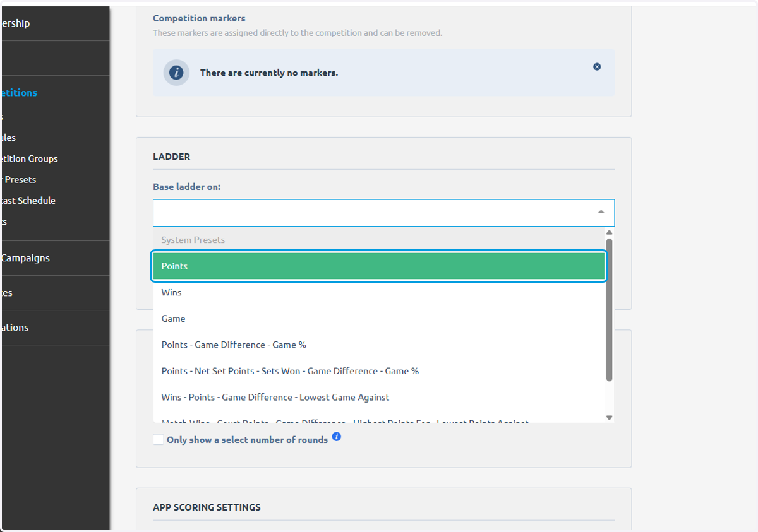
Task: Open the highlighted Competitions sidebar section
Action: [x=19, y=93]
